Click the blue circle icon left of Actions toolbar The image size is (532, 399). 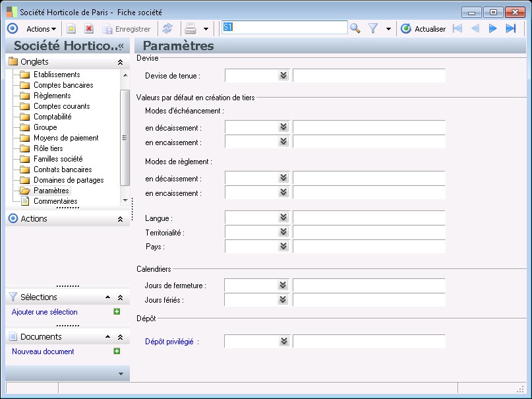[13, 28]
